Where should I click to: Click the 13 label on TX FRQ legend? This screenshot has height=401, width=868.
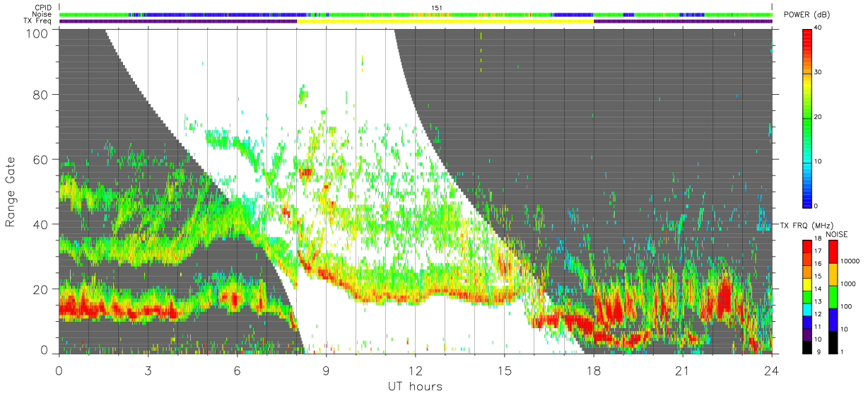click(819, 302)
